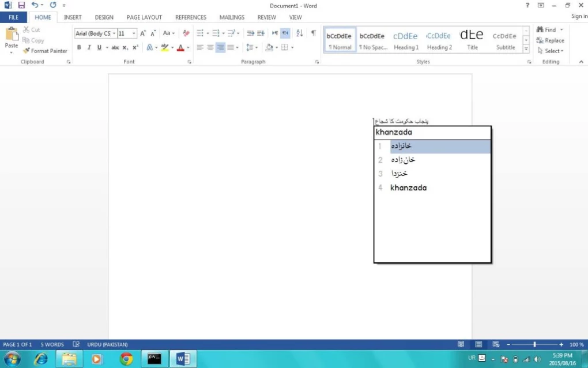Click the Sort A-Z icon
This screenshot has width=588, height=368.
pyautogui.click(x=300, y=33)
